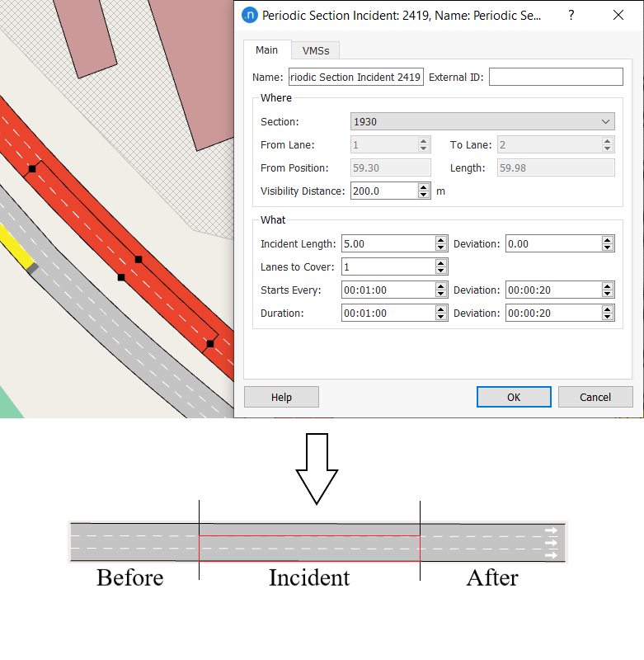The image size is (644, 660).
Task: Open Help for the incident dialog
Action: pos(281,397)
